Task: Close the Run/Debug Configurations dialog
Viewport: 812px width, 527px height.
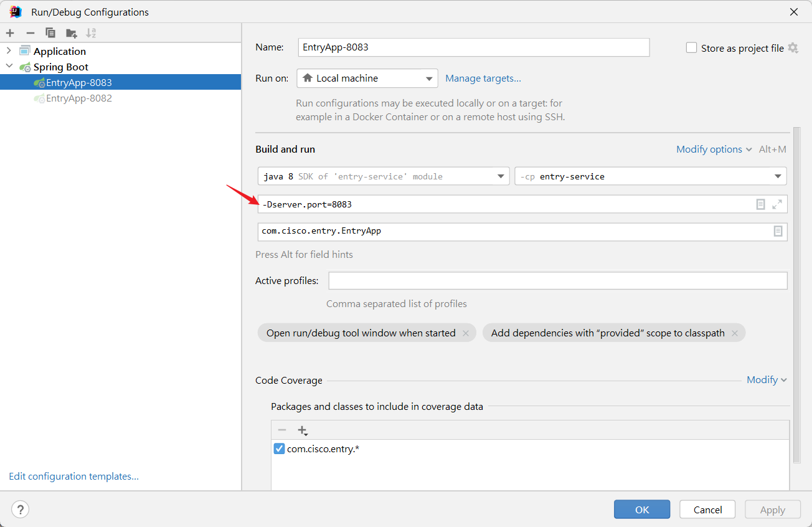Action: coord(794,12)
